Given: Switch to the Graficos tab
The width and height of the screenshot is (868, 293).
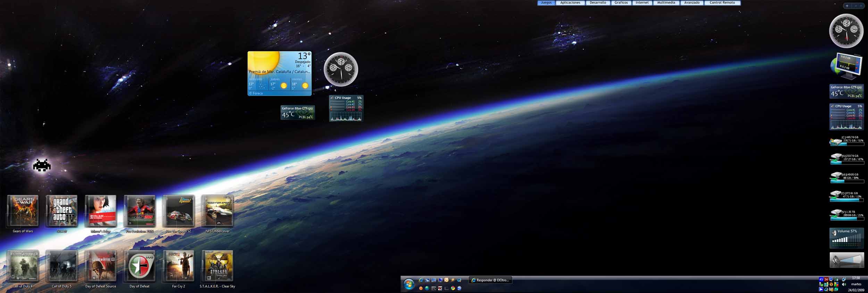Looking at the screenshot, I should 621,3.
